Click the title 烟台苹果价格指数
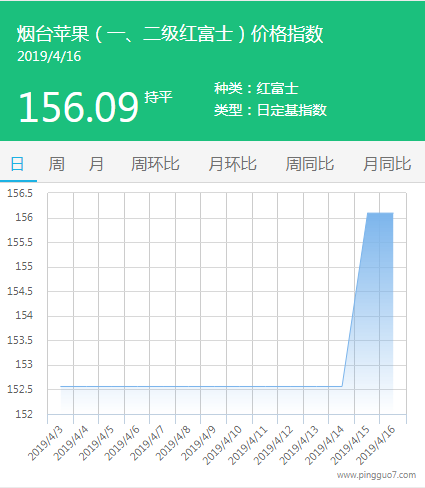Image resolution: width=425 pixels, height=488 pixels. [170, 34]
